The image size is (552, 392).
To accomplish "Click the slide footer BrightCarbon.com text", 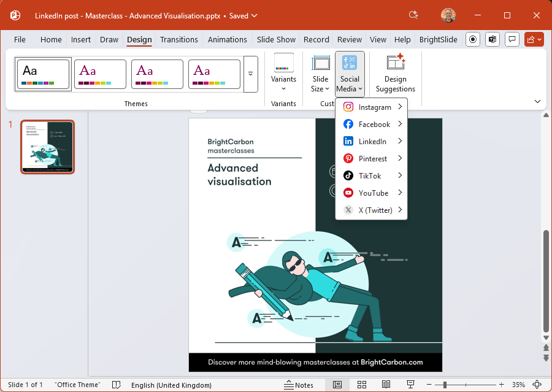I will tap(391, 362).
